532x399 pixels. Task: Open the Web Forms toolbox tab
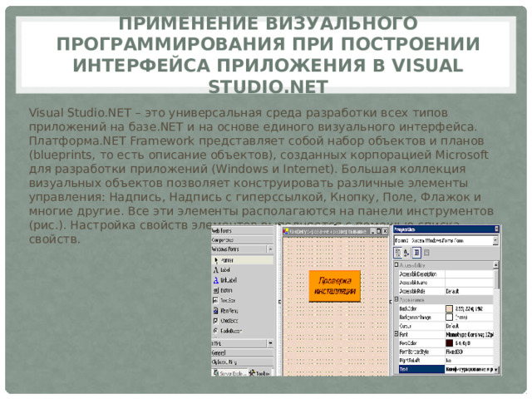pos(242,231)
